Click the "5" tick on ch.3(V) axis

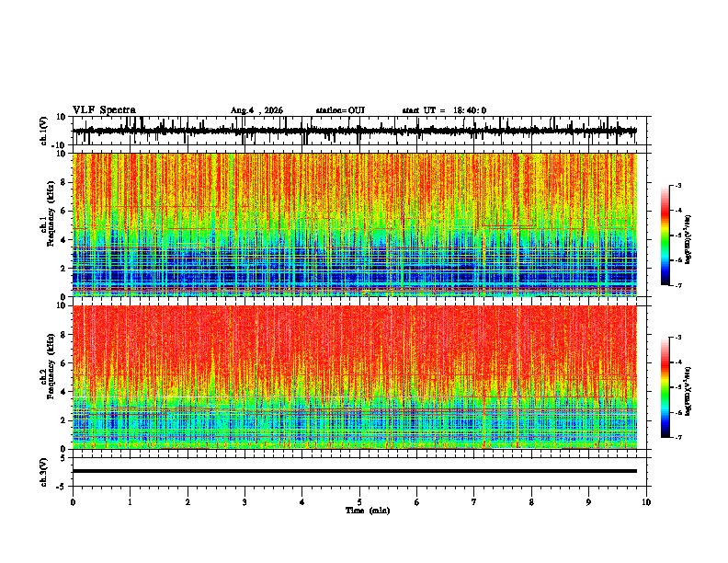point(64,458)
